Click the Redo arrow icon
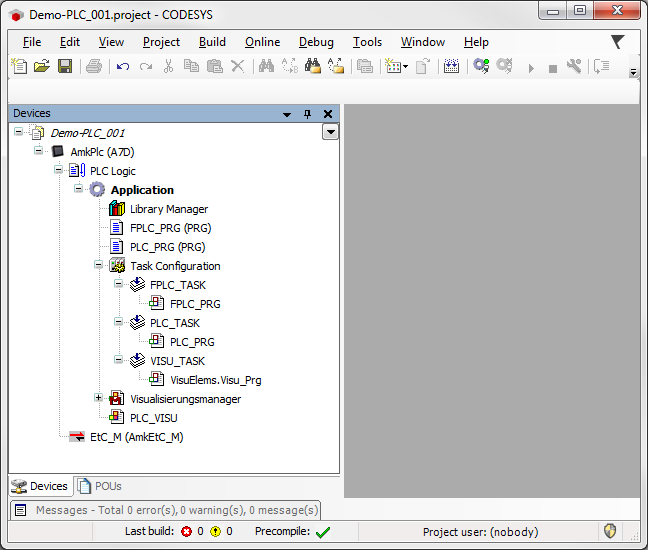648x550 pixels. [145, 66]
